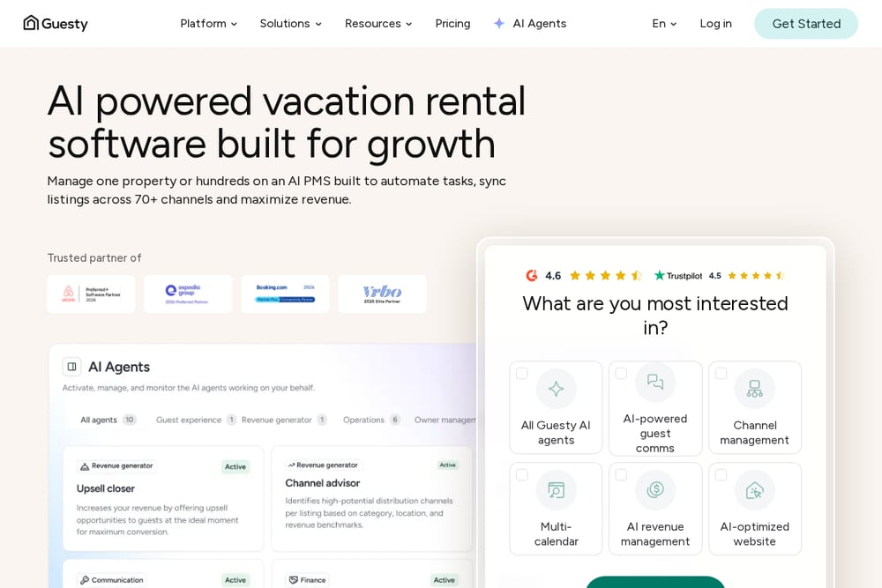882x588 pixels.
Task: Select the AI revenue management checkbox
Action: click(621, 474)
